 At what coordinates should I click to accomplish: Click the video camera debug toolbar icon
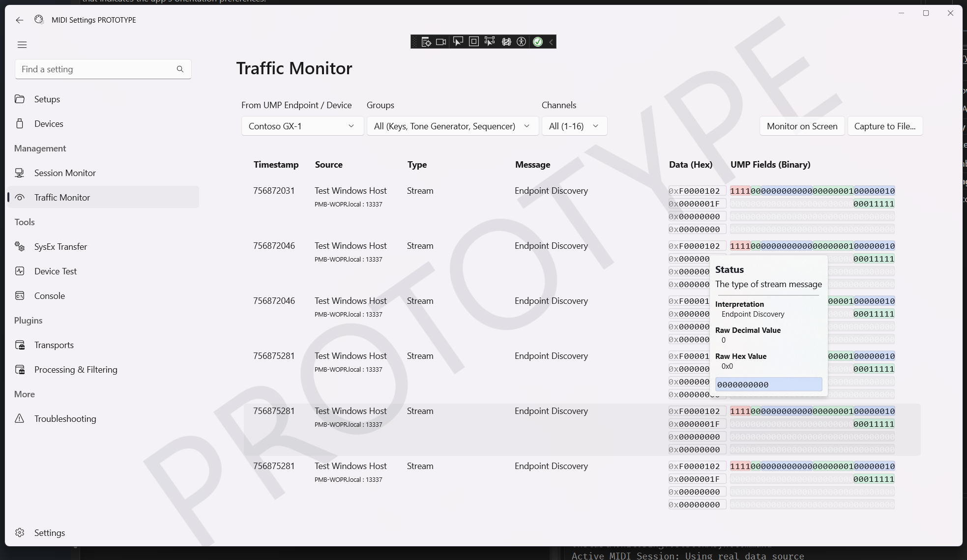tap(441, 42)
